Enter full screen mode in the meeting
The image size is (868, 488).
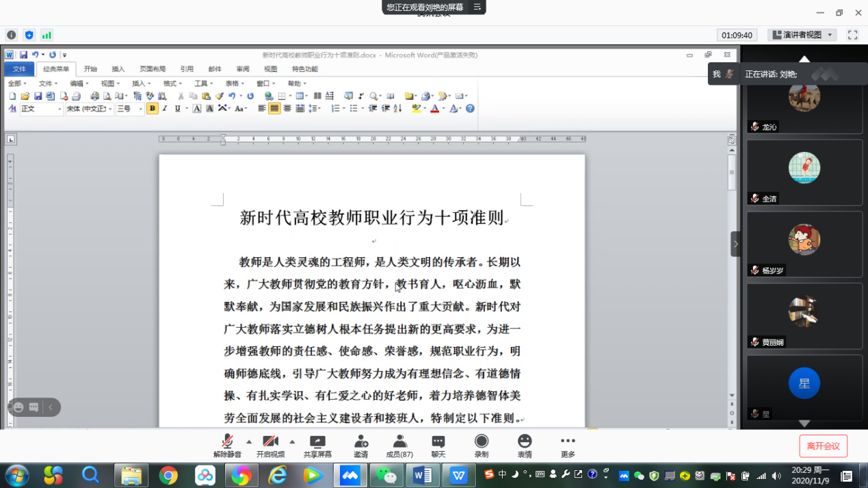click(x=852, y=35)
